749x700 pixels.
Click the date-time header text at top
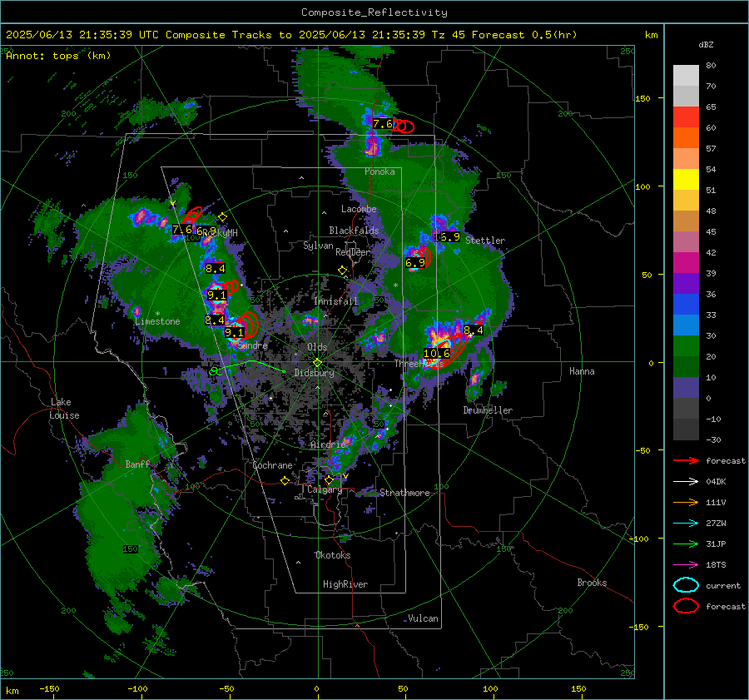[x=291, y=35]
